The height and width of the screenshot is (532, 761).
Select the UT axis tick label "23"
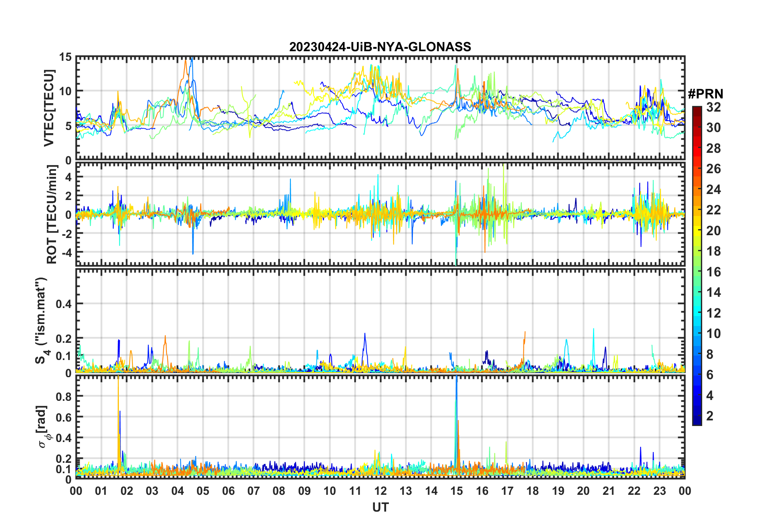point(659,491)
